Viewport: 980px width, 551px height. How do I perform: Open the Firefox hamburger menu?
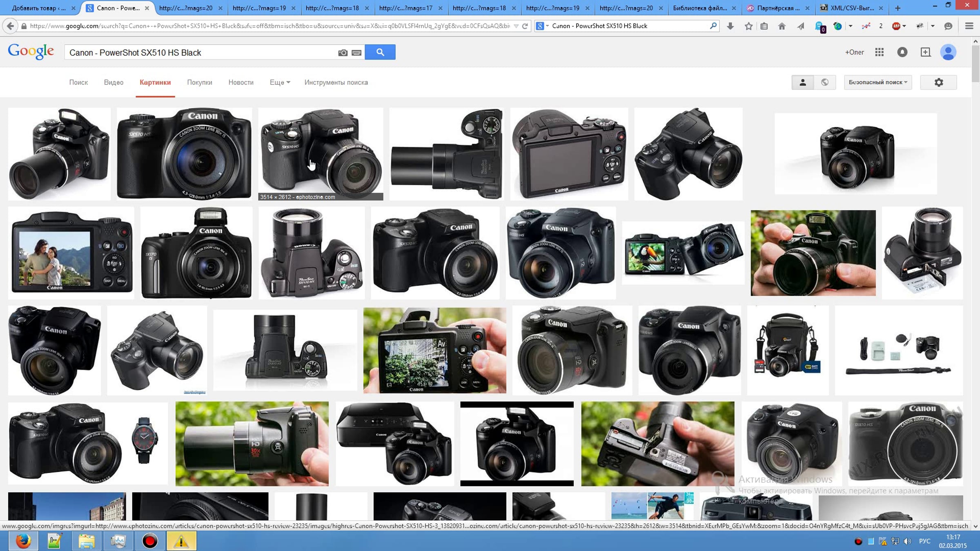pos(969,26)
